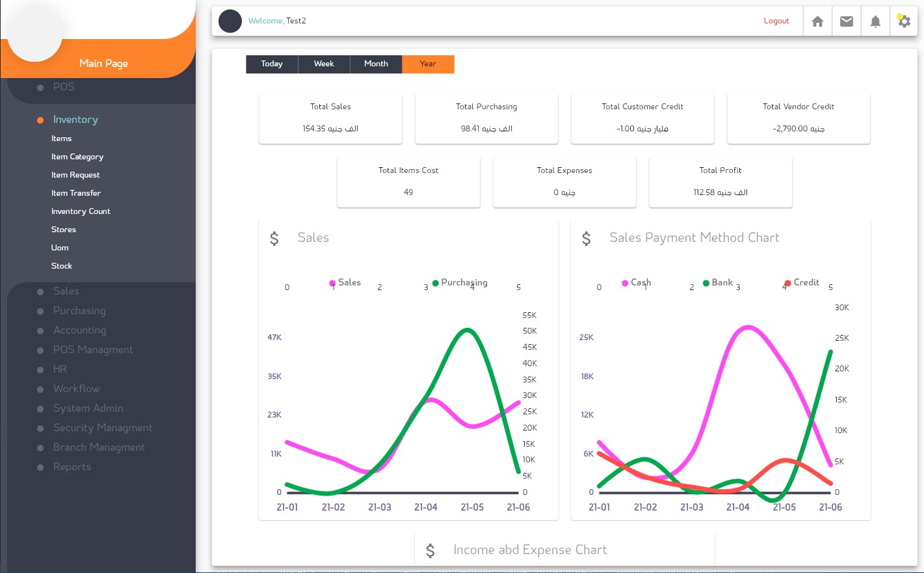Toggle the Cash series legend item
Image resolution: width=924 pixels, height=573 pixels.
click(x=636, y=282)
